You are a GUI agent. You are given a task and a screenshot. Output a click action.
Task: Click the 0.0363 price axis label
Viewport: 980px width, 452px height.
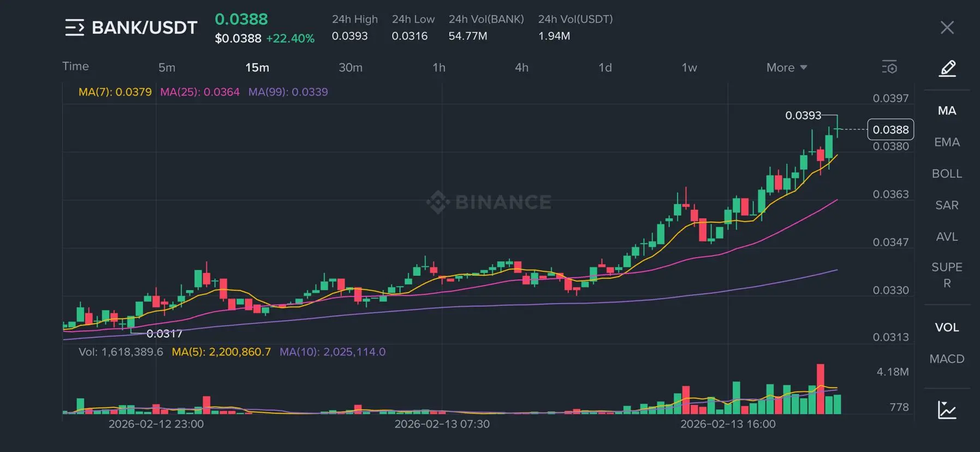[890, 194]
